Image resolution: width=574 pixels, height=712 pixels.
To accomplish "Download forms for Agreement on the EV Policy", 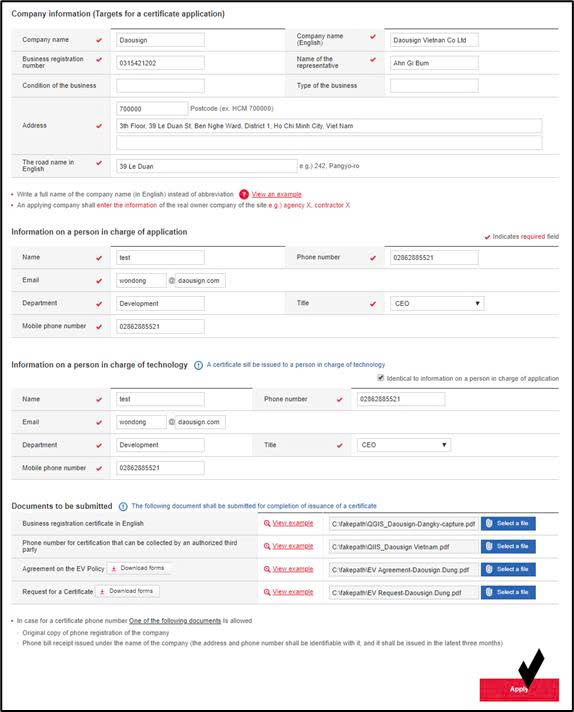I will click(138, 568).
